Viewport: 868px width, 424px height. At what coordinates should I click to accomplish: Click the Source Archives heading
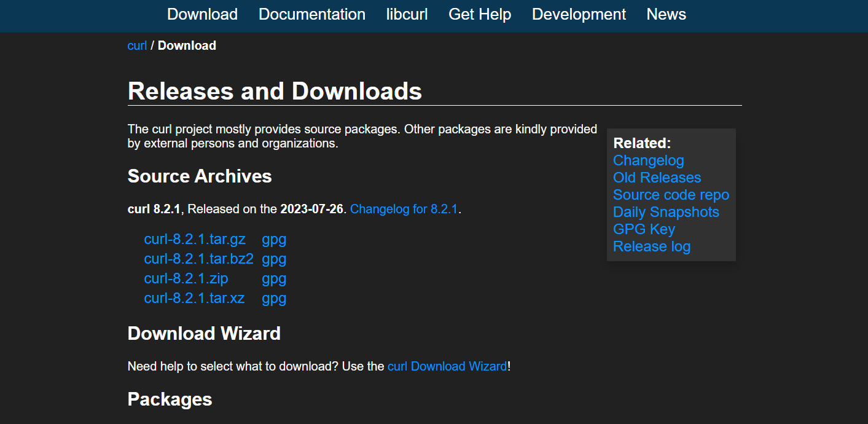tap(200, 176)
